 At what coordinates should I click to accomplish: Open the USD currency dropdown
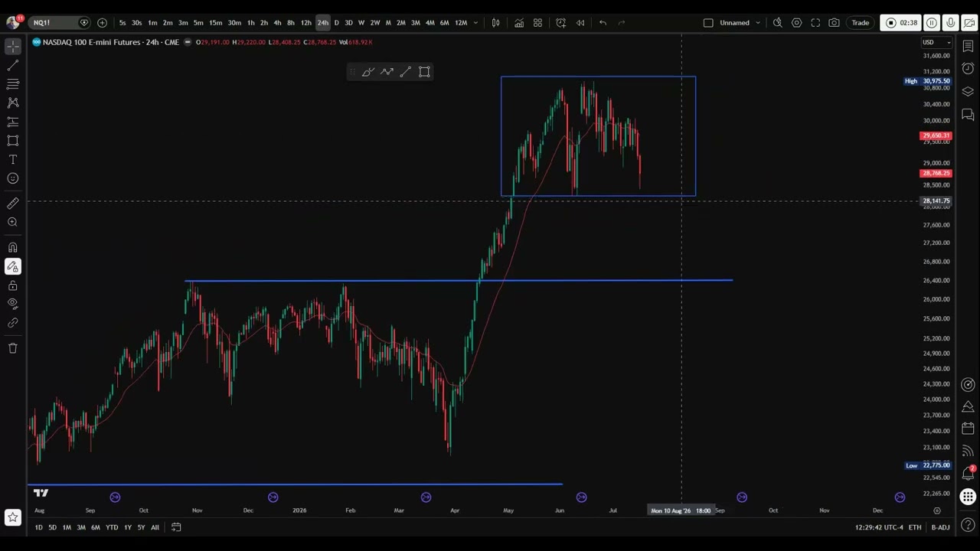click(x=936, y=42)
